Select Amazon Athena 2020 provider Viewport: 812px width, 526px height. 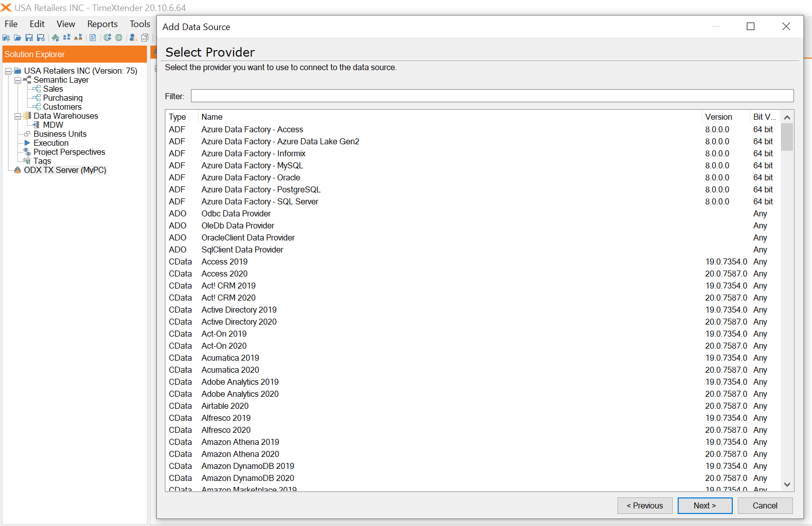tap(473, 454)
